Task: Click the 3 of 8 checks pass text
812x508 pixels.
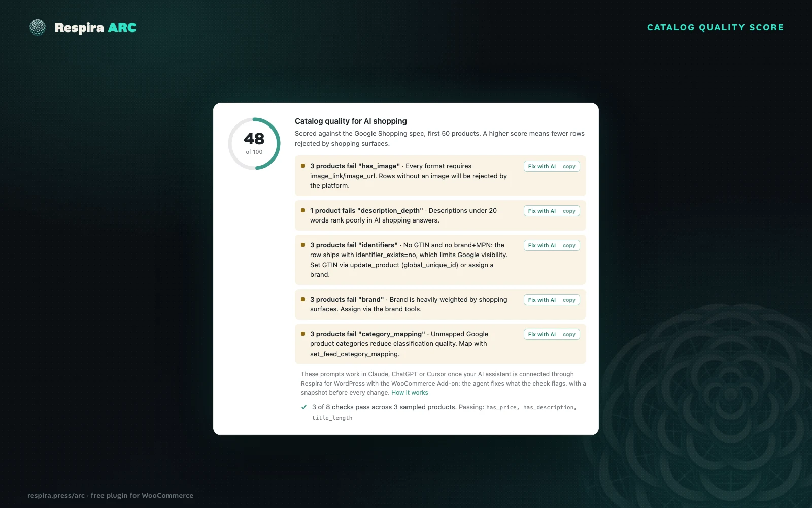Action: 384,407
